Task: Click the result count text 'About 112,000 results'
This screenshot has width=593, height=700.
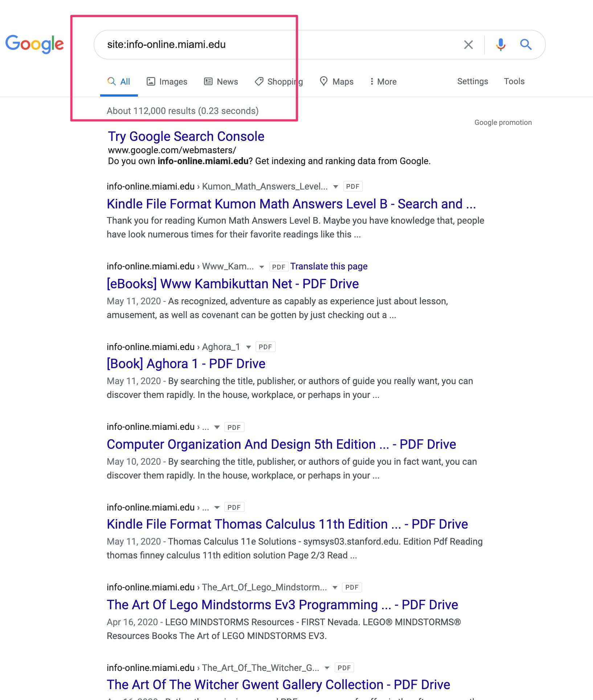Action: 151,111
